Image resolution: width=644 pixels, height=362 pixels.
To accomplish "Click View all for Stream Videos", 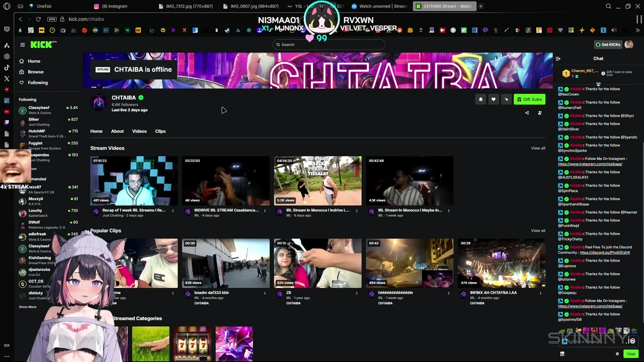I will click(538, 148).
